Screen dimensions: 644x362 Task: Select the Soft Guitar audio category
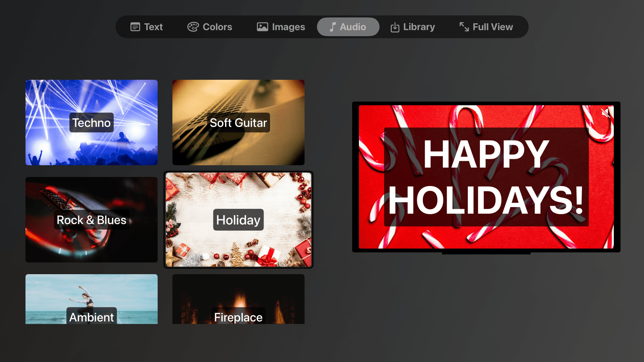coord(238,122)
